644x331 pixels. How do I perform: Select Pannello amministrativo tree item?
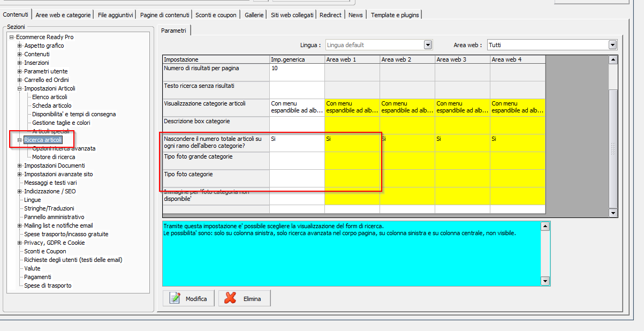54,217
